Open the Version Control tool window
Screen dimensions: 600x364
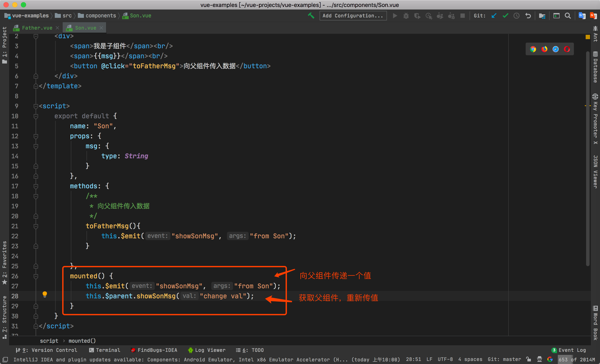(46, 350)
